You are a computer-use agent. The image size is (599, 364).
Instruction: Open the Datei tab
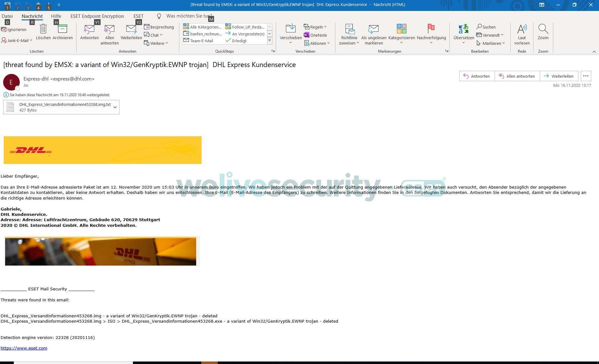click(7, 16)
